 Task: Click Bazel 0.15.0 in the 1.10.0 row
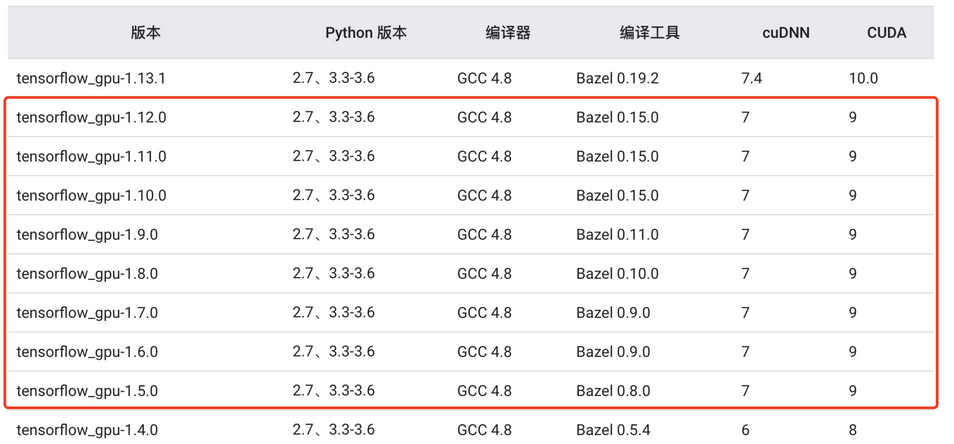coord(618,195)
